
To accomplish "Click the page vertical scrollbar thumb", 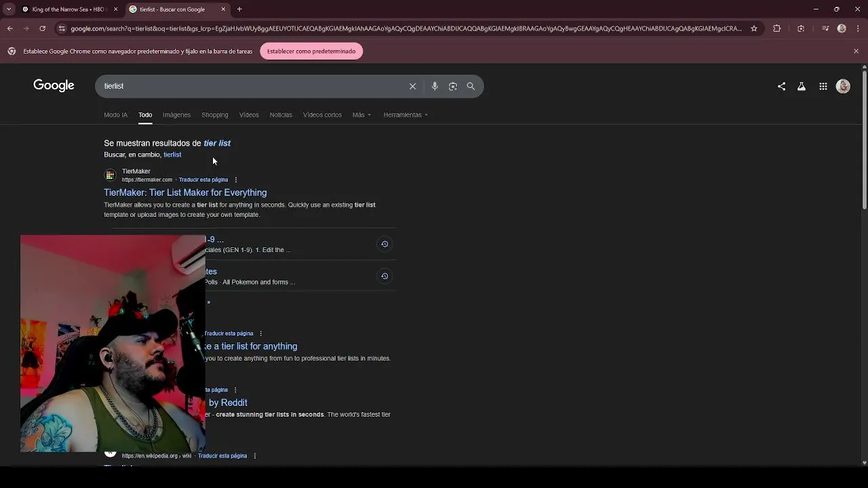I will [x=864, y=139].
